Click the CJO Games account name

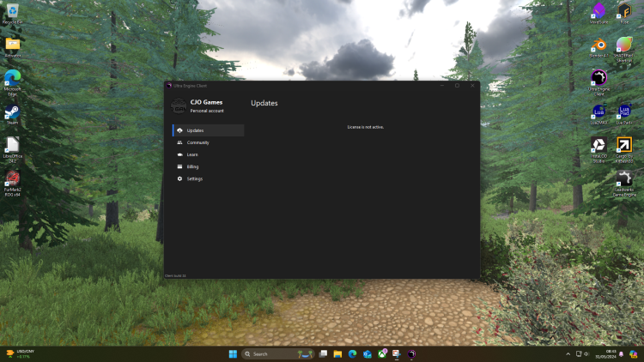pyautogui.click(x=206, y=102)
